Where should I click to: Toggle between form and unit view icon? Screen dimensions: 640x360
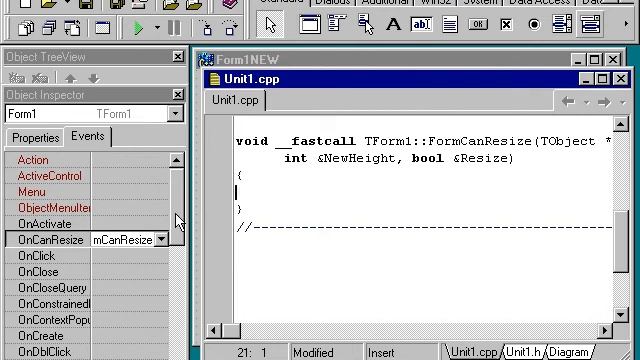pos(72,28)
